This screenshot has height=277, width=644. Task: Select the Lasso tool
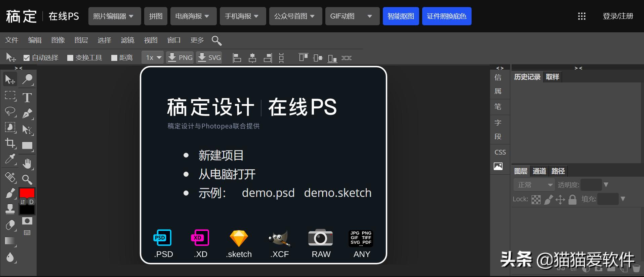[x=10, y=112]
